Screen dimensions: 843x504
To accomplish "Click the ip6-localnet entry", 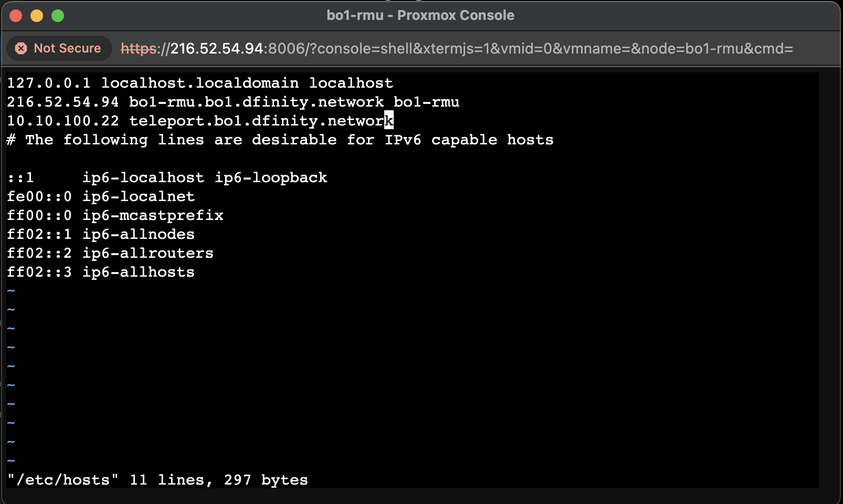I will tap(139, 196).
